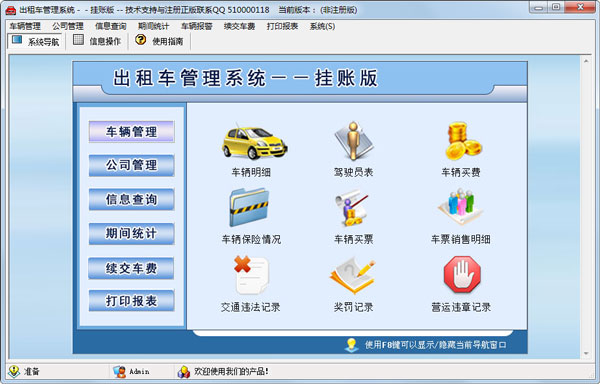Open the 车辆报警 menu
The height and width of the screenshot is (384, 600).
[197, 26]
